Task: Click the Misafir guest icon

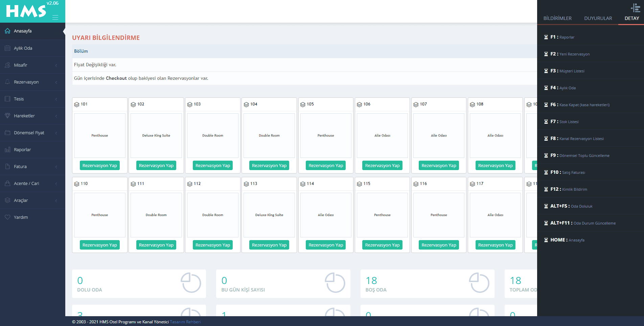Action: point(7,65)
